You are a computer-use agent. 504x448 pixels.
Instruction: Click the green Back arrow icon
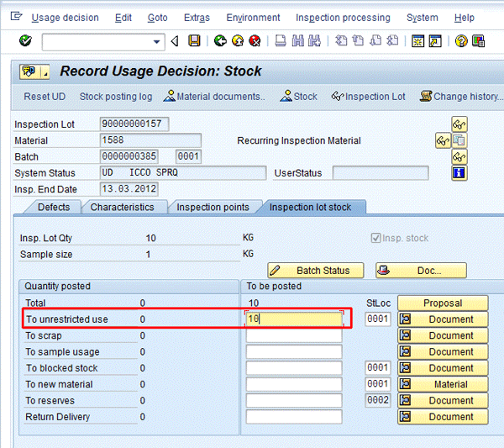[220, 41]
